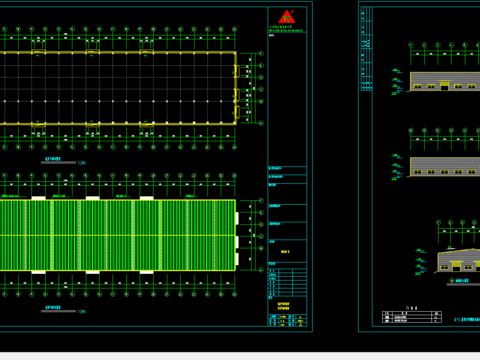
Task: Click the gabled side elevation drawing
Action: [459, 261]
